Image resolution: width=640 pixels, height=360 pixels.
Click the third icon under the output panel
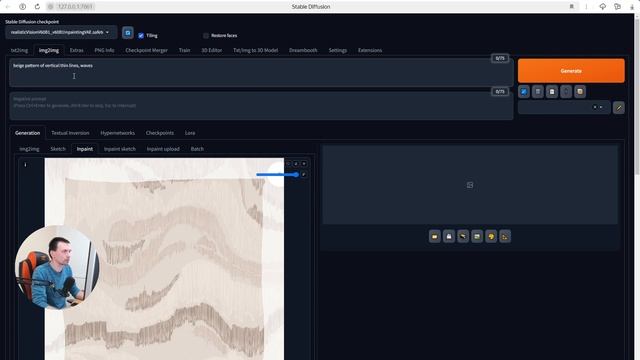[x=463, y=236]
